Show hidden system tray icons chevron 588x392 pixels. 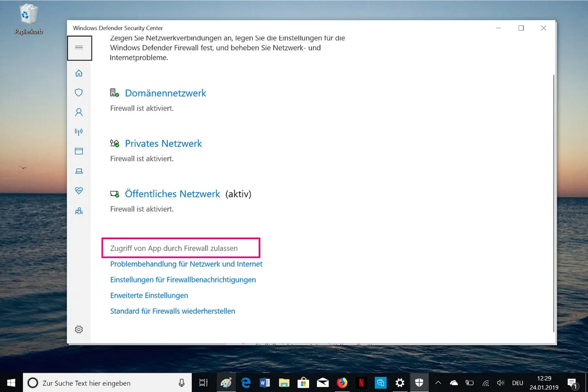438,383
